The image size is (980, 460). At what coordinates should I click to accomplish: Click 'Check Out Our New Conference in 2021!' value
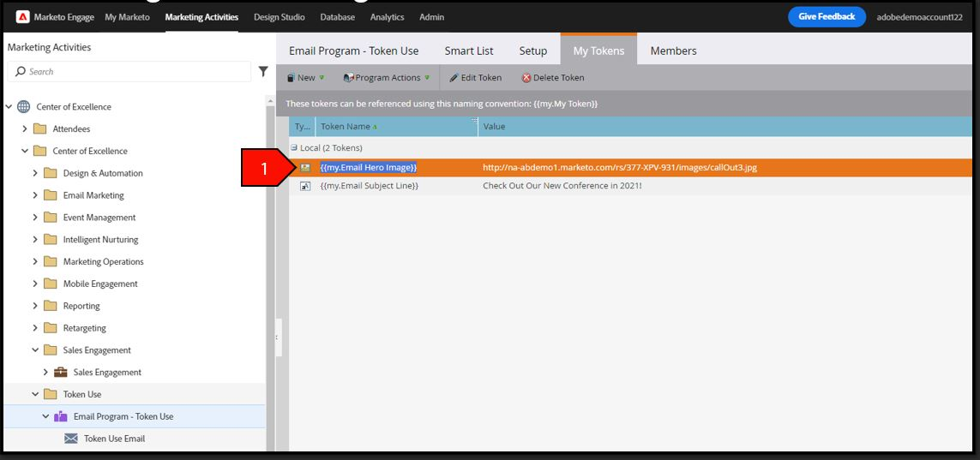(562, 186)
